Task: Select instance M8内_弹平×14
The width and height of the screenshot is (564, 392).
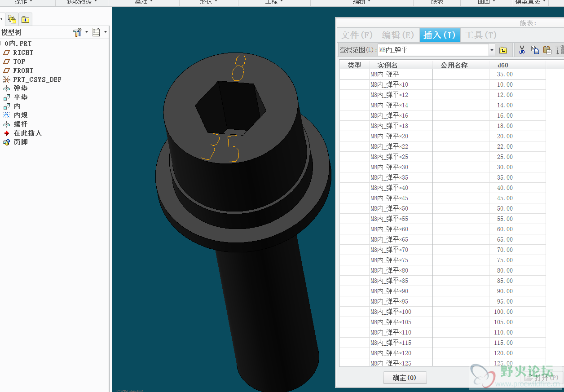Action: pos(389,105)
